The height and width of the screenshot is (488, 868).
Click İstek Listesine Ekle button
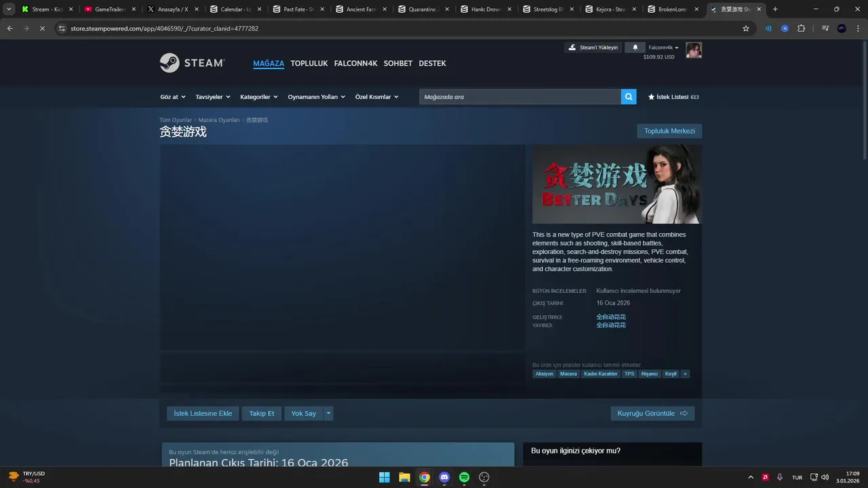[x=203, y=413]
